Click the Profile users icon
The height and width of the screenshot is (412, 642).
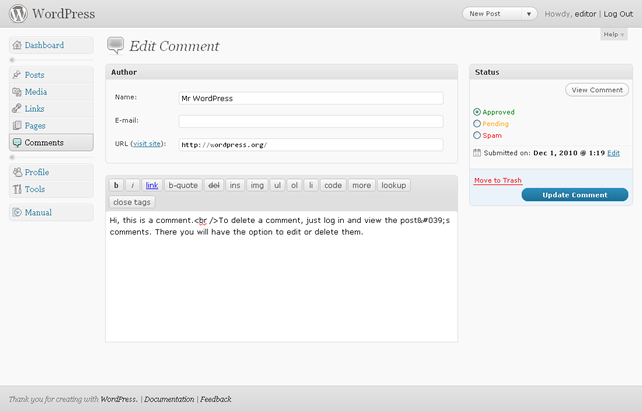17,172
